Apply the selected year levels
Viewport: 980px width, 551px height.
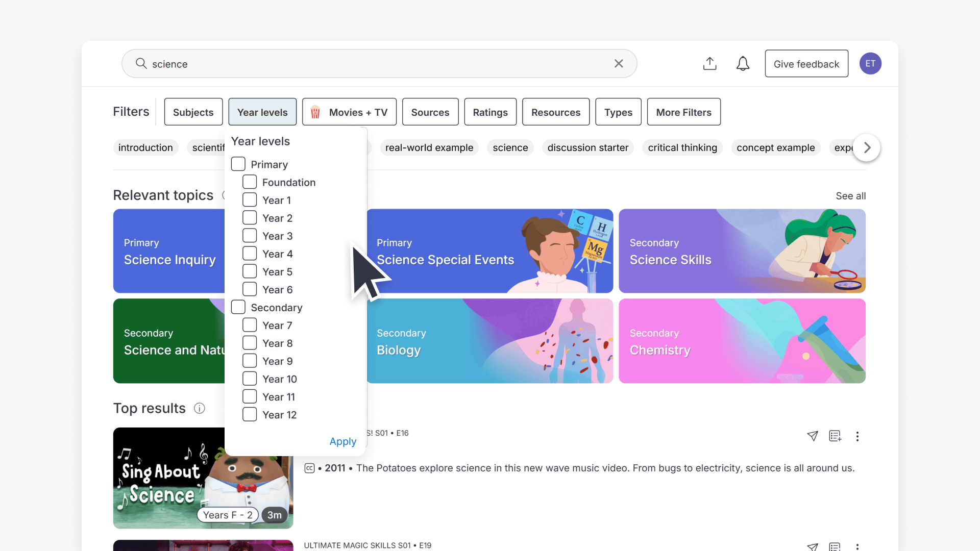(342, 441)
